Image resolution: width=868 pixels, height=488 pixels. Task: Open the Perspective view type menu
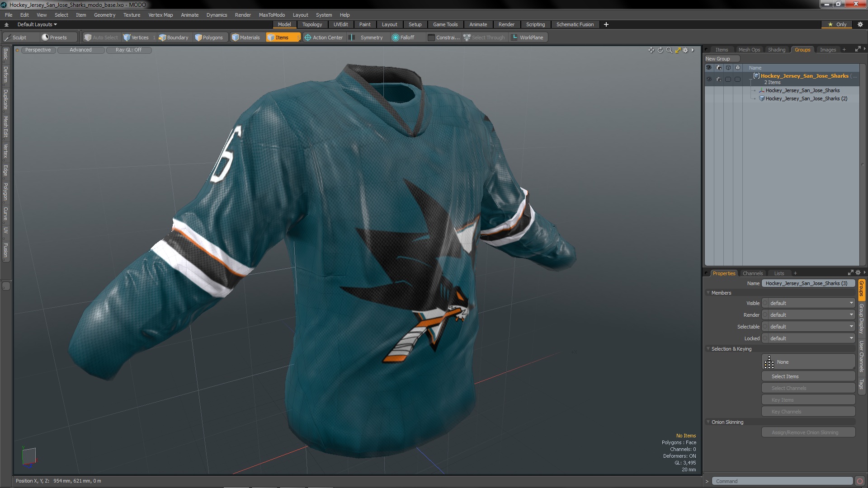(38, 50)
